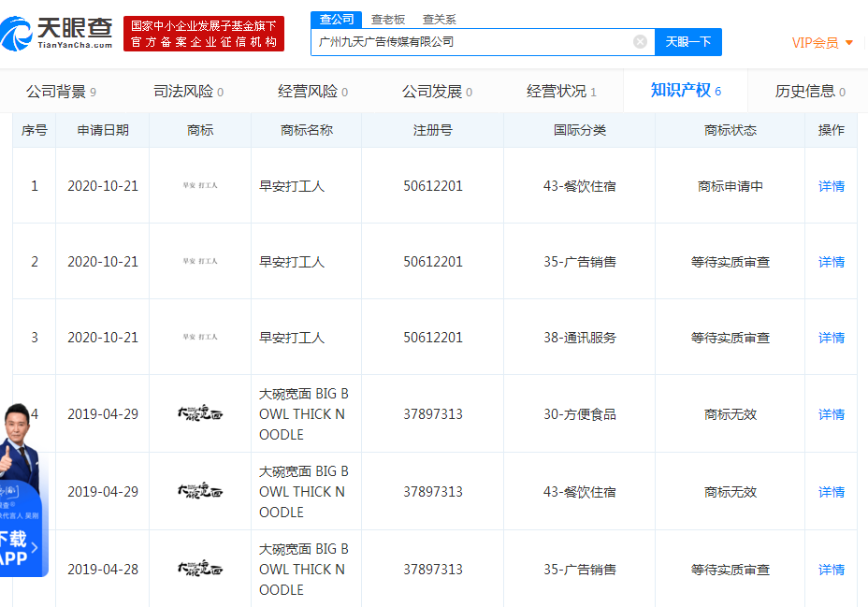
Task: Click in the company name search field
Action: [472, 42]
